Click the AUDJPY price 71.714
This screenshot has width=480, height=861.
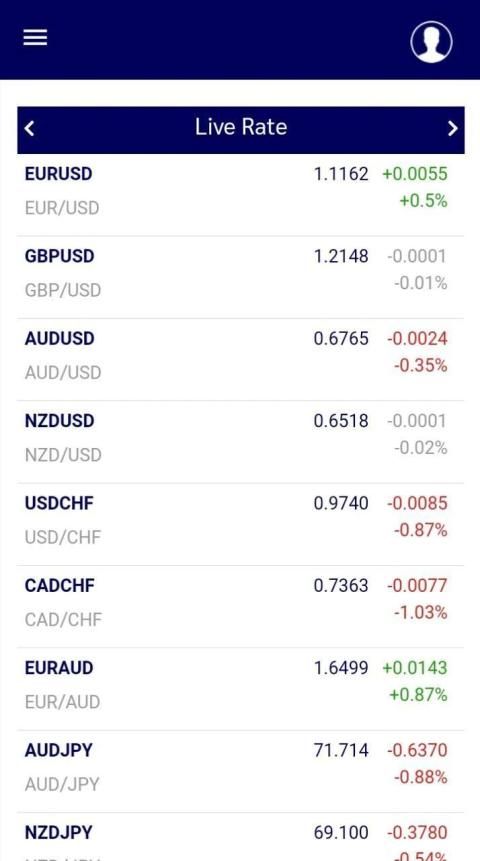pyautogui.click(x=341, y=750)
